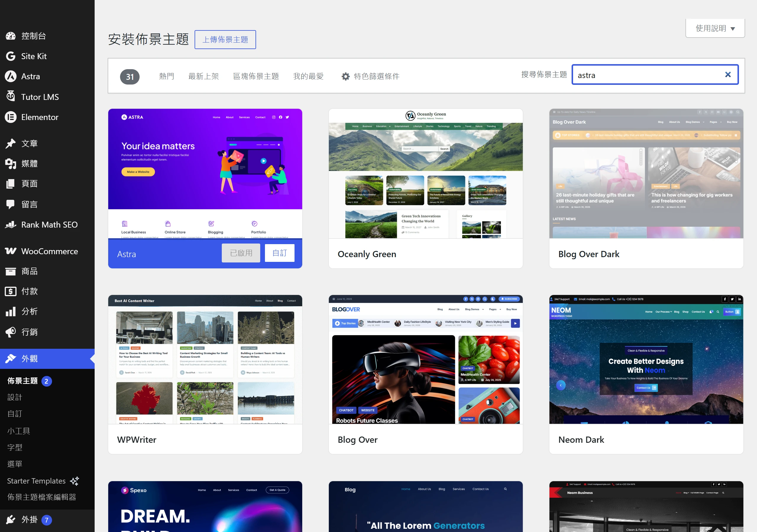Open the 行銷 megaphone icon
The image size is (757, 532).
pyautogui.click(x=11, y=332)
